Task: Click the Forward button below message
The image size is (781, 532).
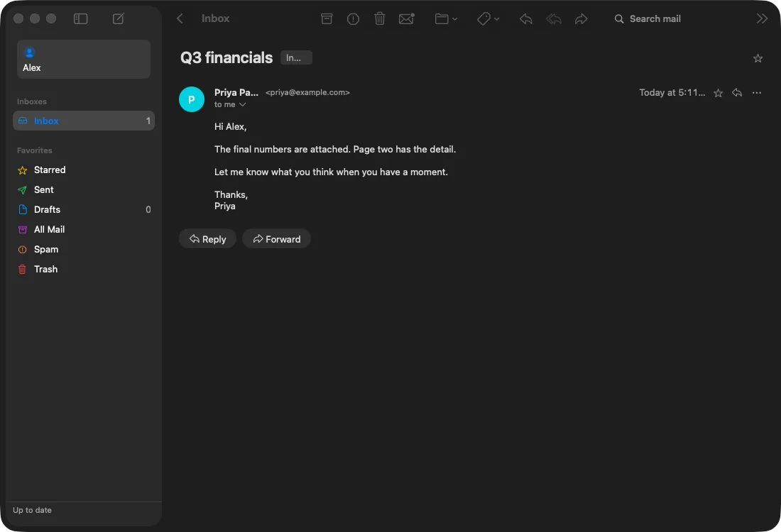Action: click(276, 239)
